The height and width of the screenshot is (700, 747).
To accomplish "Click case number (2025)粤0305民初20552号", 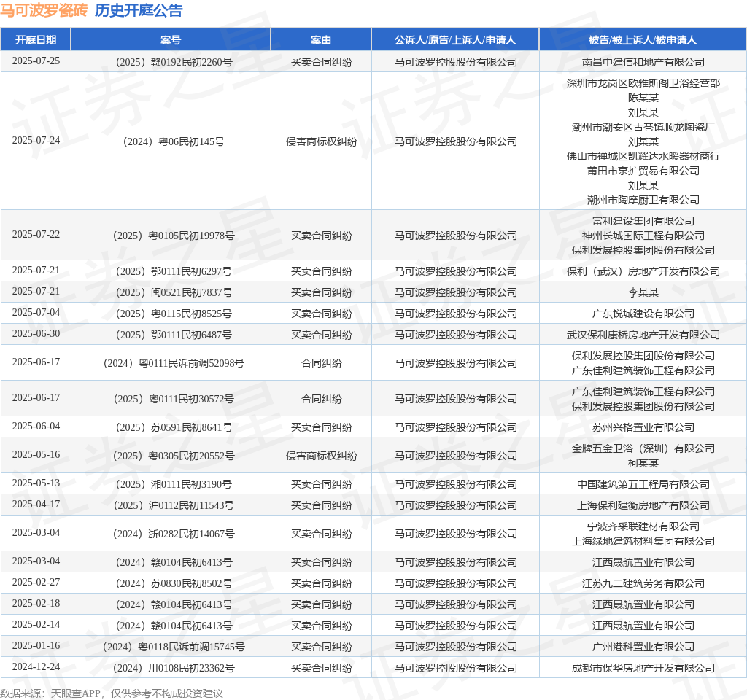I will point(174,456).
